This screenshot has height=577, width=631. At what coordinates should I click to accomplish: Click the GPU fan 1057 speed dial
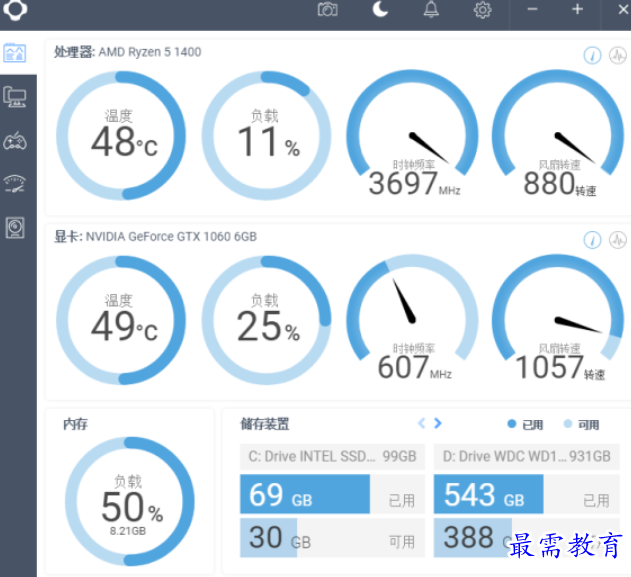[x=558, y=319]
